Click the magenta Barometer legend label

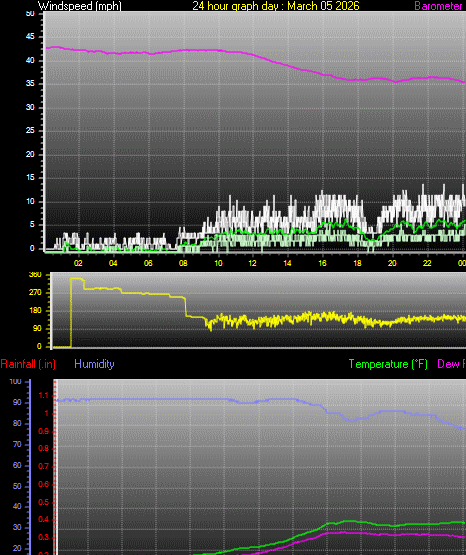pos(438,6)
